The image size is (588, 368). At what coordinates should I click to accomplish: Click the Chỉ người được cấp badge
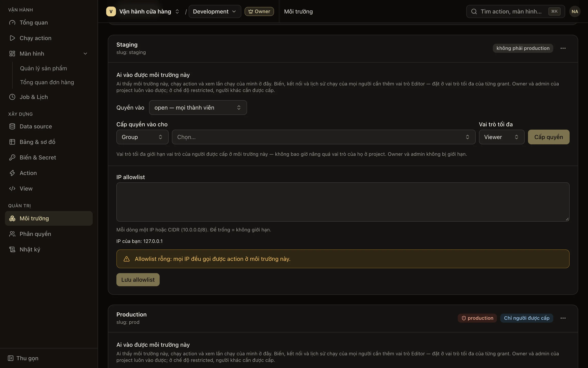pyautogui.click(x=527, y=318)
